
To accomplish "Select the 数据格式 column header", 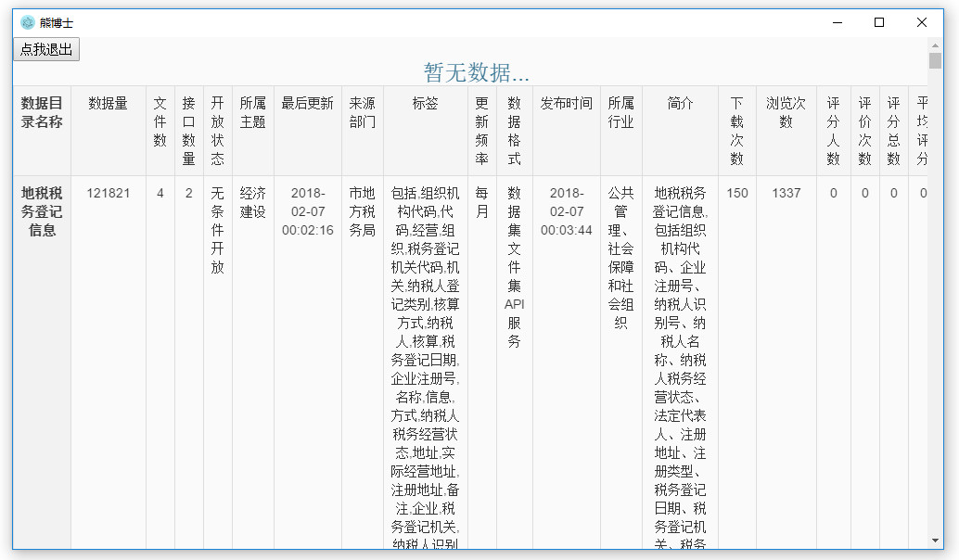I will (515, 131).
